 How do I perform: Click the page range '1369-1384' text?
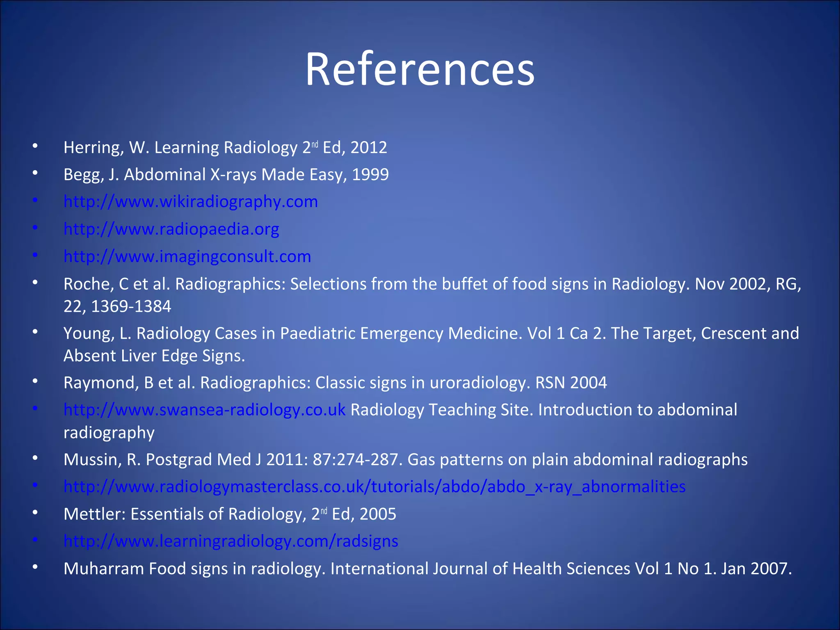point(131,306)
